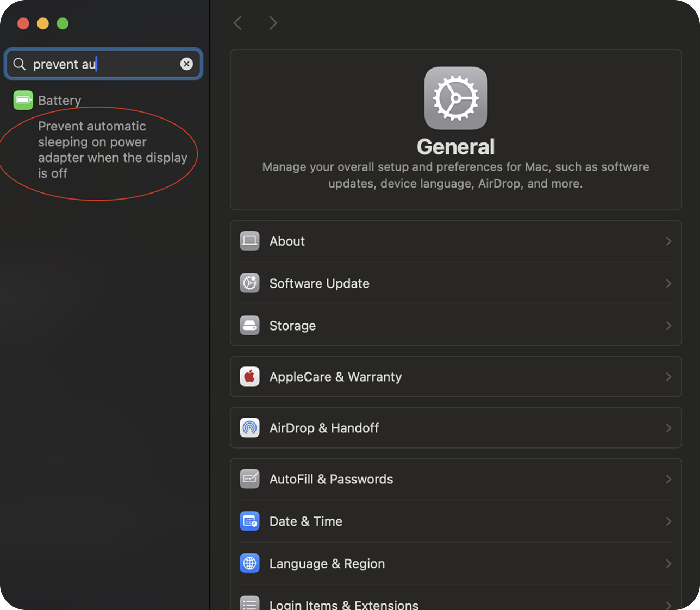Close the System Settings window
Viewport: 700px width, 610px height.
pyautogui.click(x=23, y=23)
